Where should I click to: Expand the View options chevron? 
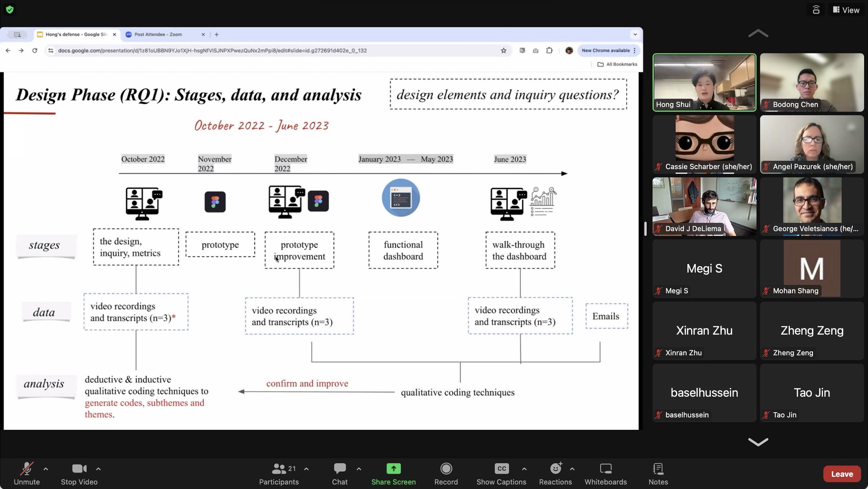(845, 10)
